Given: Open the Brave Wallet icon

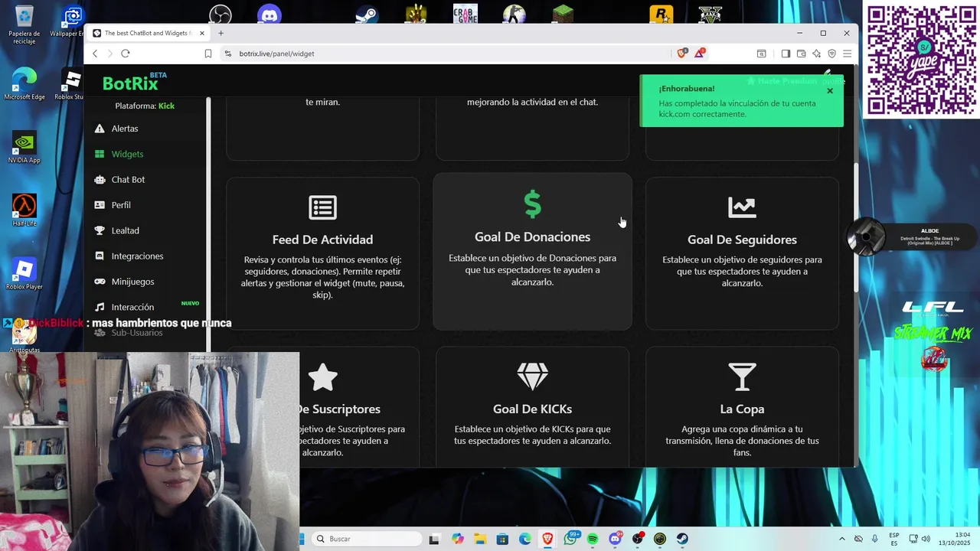Looking at the screenshot, I should point(801,54).
